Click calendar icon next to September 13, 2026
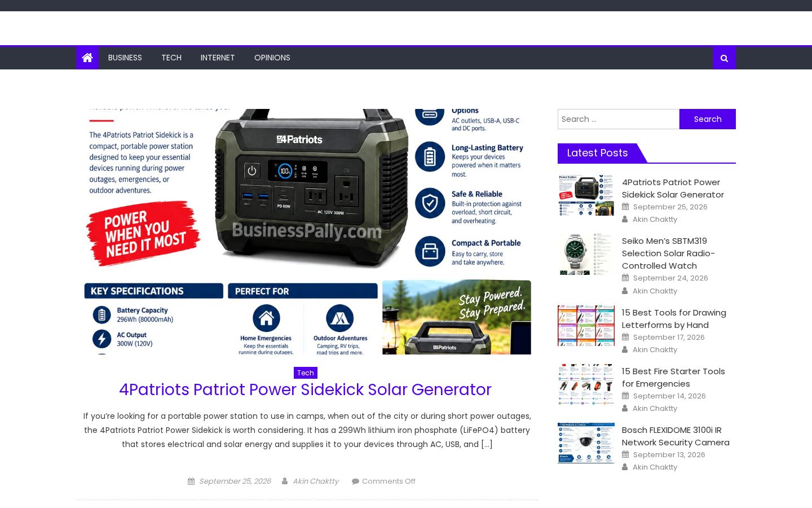812x508 pixels. click(625, 455)
